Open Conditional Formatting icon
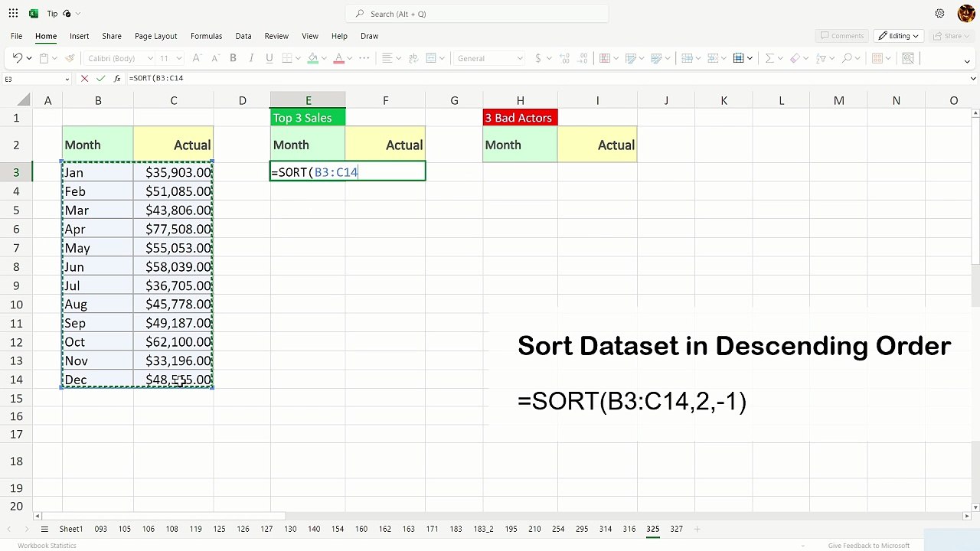 pyautogui.click(x=605, y=58)
